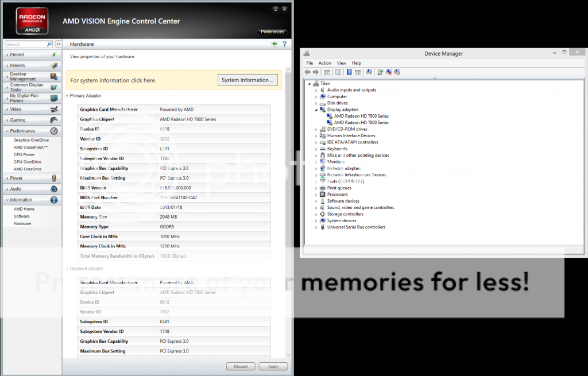This screenshot has width=588, height=376.
Task: Click Apply button
Action: coord(273,366)
